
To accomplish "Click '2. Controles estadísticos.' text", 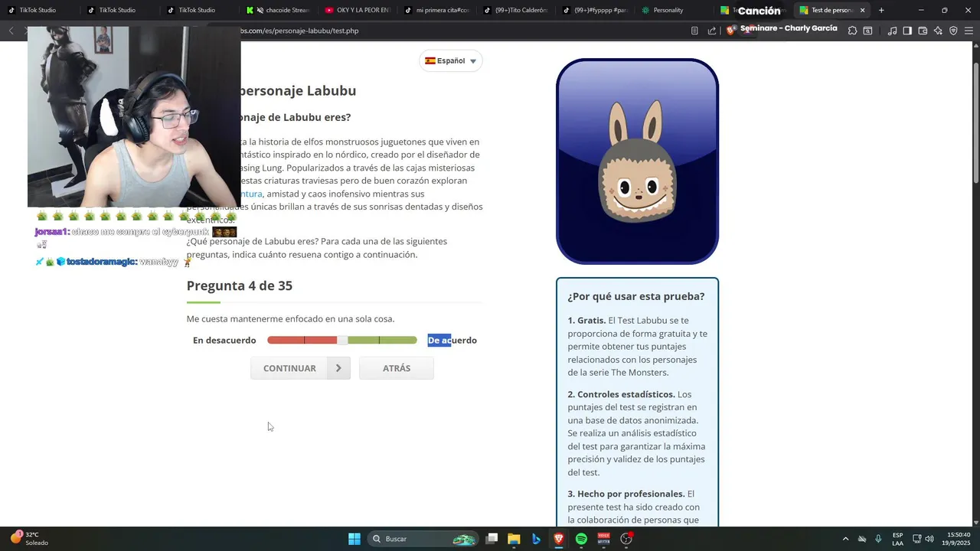I will pos(621,394).
